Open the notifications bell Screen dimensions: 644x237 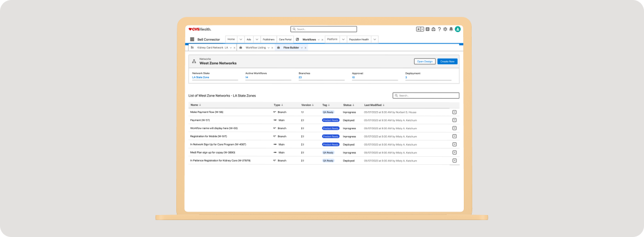(x=451, y=29)
